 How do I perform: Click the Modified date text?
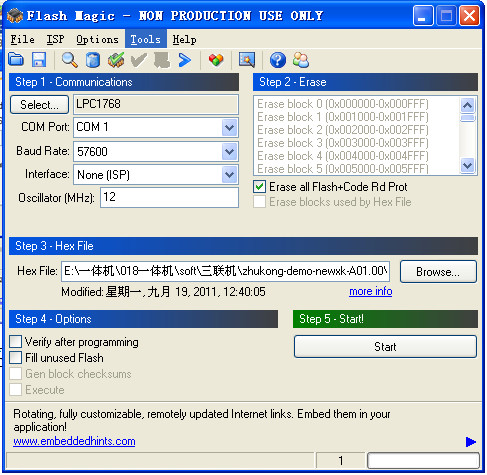coord(163,292)
